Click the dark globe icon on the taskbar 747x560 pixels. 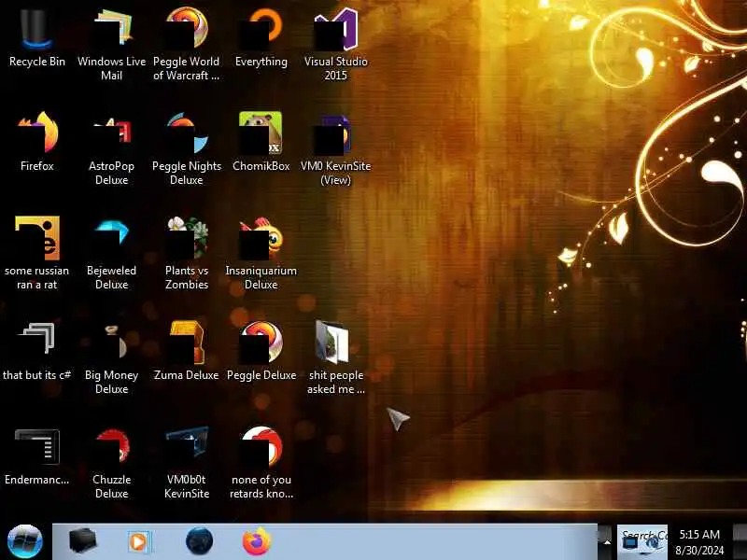pyautogui.click(x=199, y=541)
